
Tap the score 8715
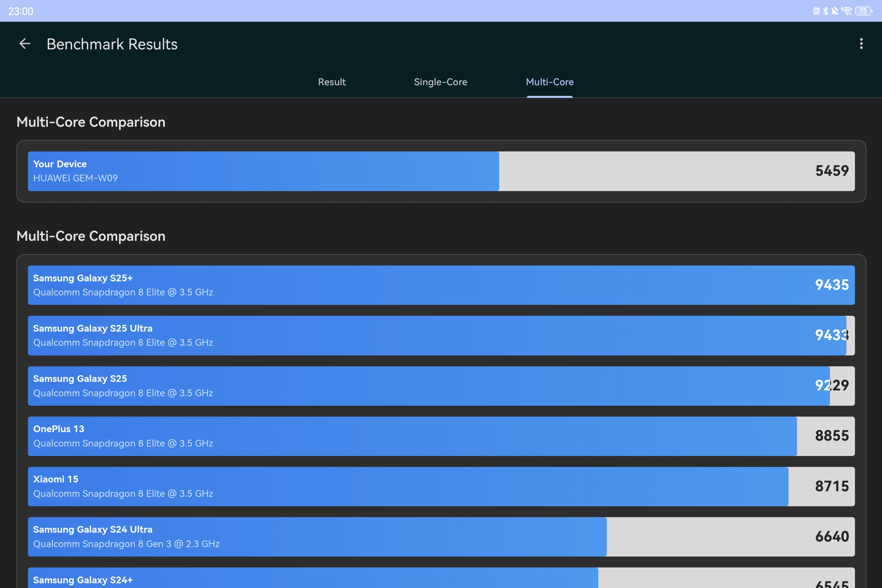click(832, 486)
